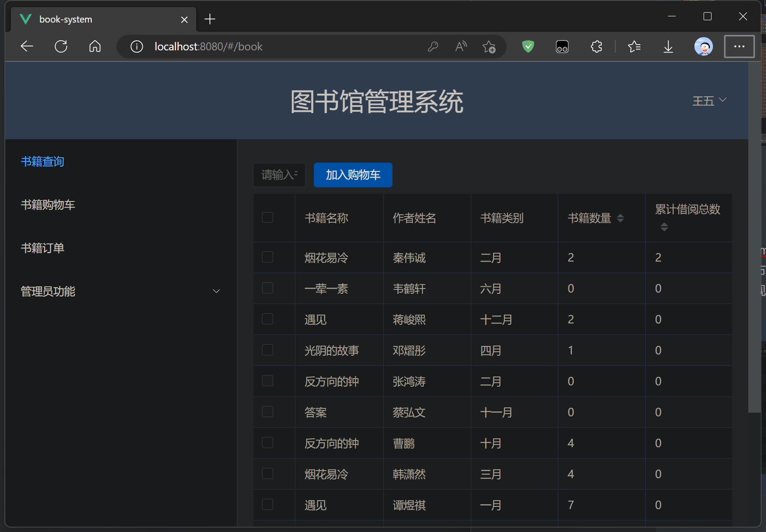This screenshot has width=766, height=532.
Task: Click the 图书馆管理系统 page title
Action: click(377, 102)
